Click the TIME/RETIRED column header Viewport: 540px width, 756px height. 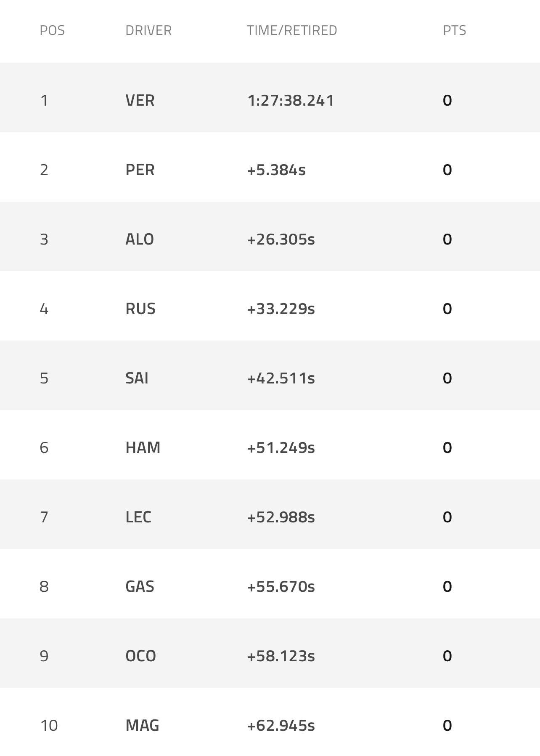(292, 31)
